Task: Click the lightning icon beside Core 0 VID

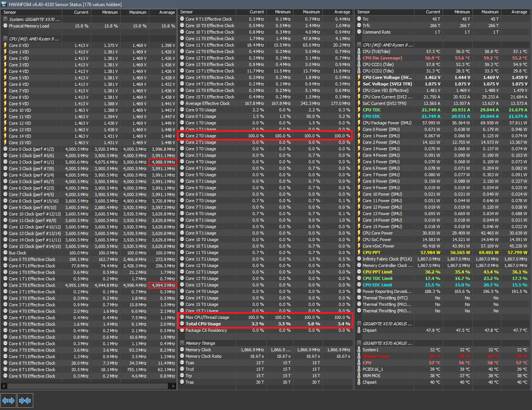Action: [5, 45]
